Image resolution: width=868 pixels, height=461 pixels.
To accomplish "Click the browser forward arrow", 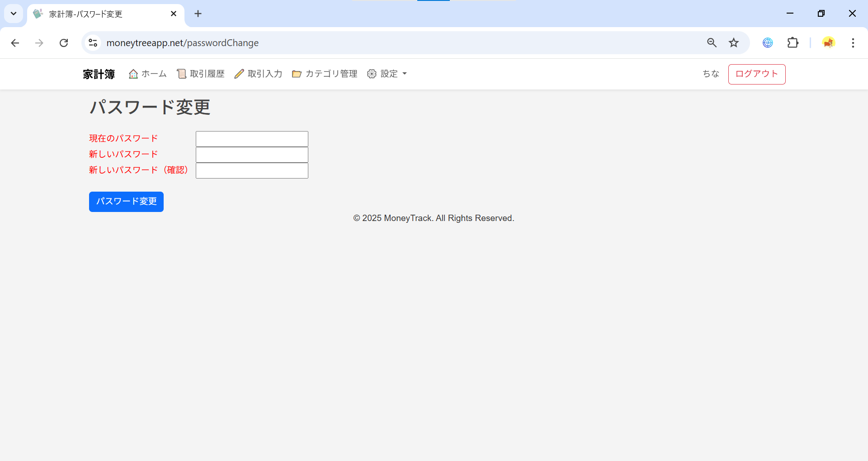I will point(39,43).
